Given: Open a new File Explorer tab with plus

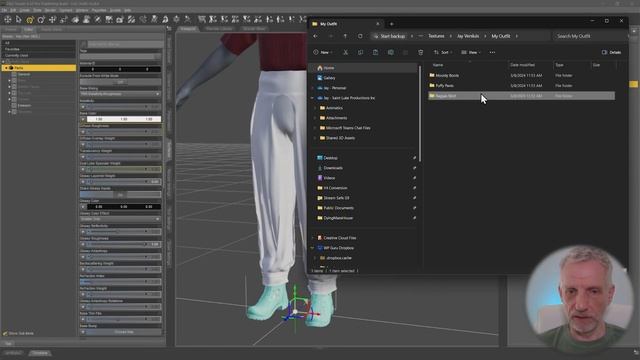Looking at the screenshot, I should pyautogui.click(x=392, y=24).
